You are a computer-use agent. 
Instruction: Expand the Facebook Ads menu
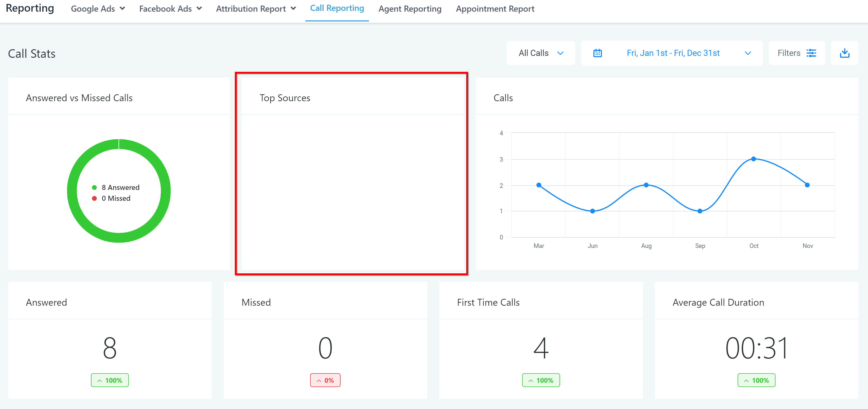coord(170,9)
